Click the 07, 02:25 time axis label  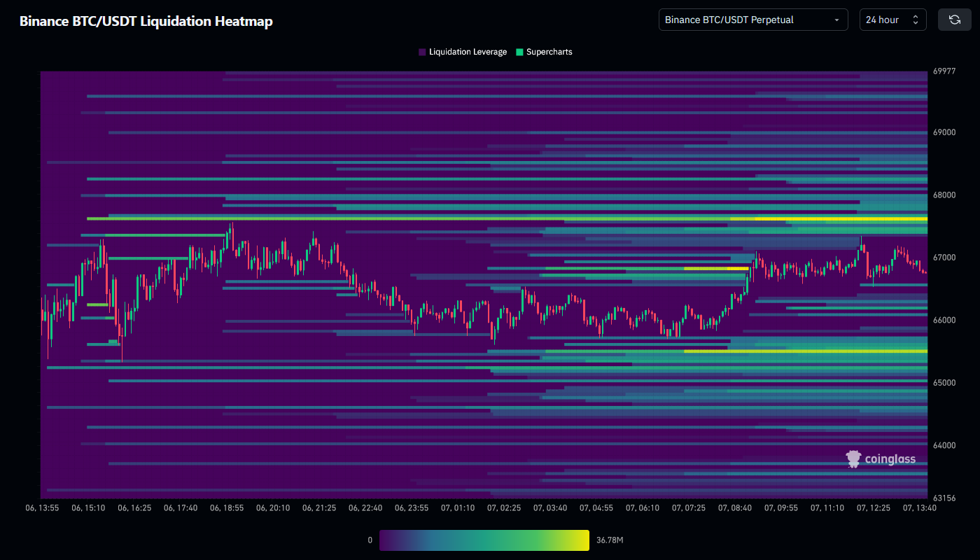[x=504, y=508]
